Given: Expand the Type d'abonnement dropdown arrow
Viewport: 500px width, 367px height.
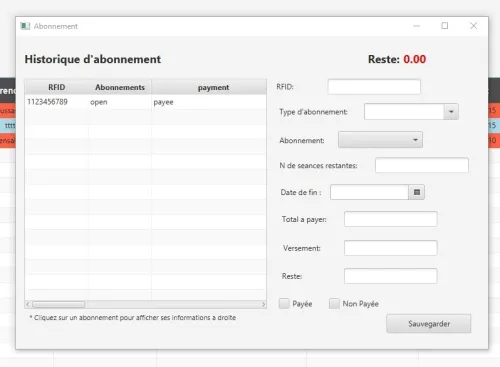Looking at the screenshot, I should [451, 112].
